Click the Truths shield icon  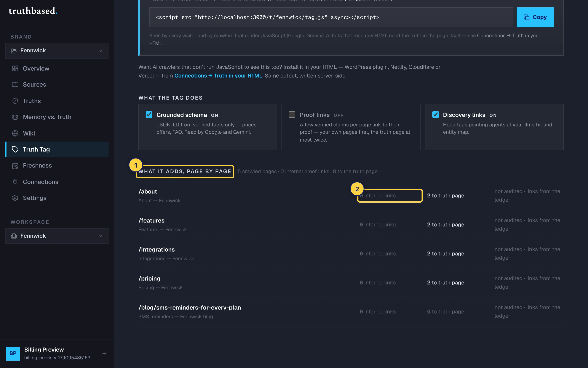(15, 101)
